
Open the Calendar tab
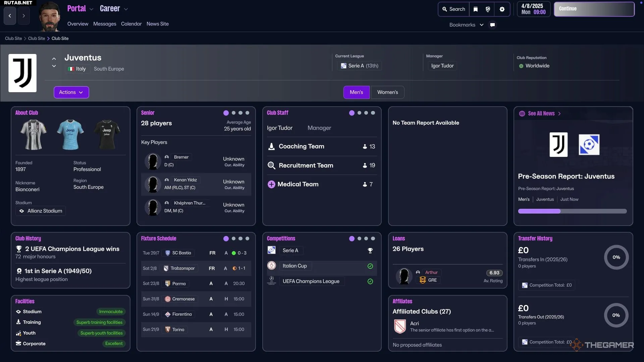(131, 24)
